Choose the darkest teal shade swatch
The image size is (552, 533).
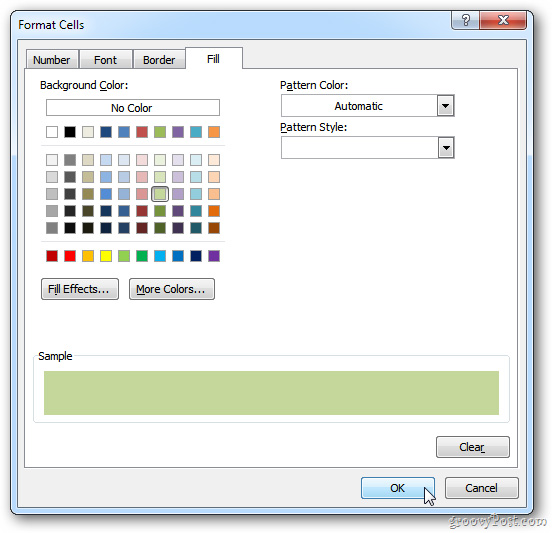(x=196, y=228)
